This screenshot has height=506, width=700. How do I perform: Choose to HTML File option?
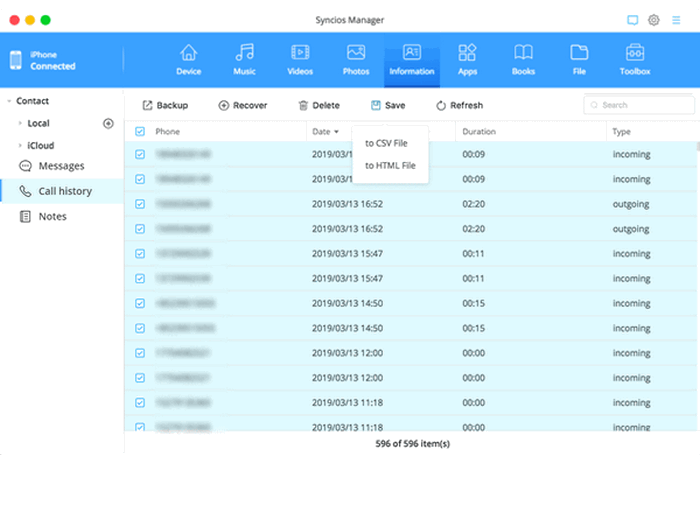click(390, 166)
